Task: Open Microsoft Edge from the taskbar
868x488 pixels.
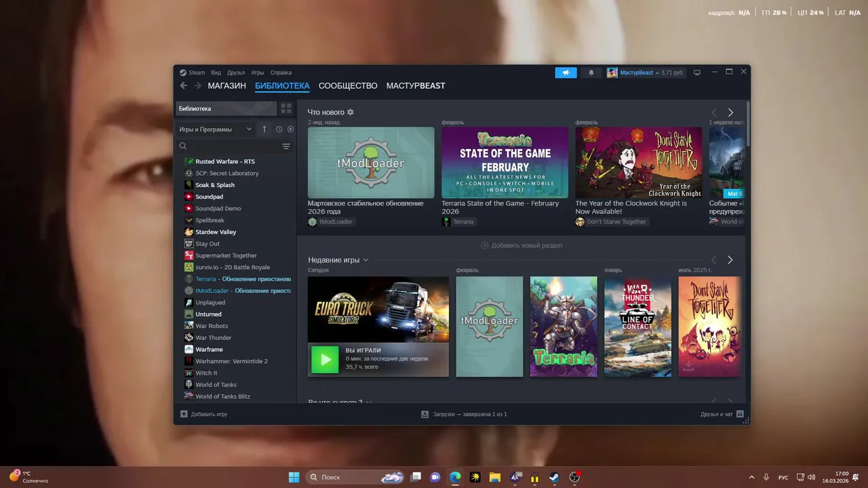Action: 455,477
